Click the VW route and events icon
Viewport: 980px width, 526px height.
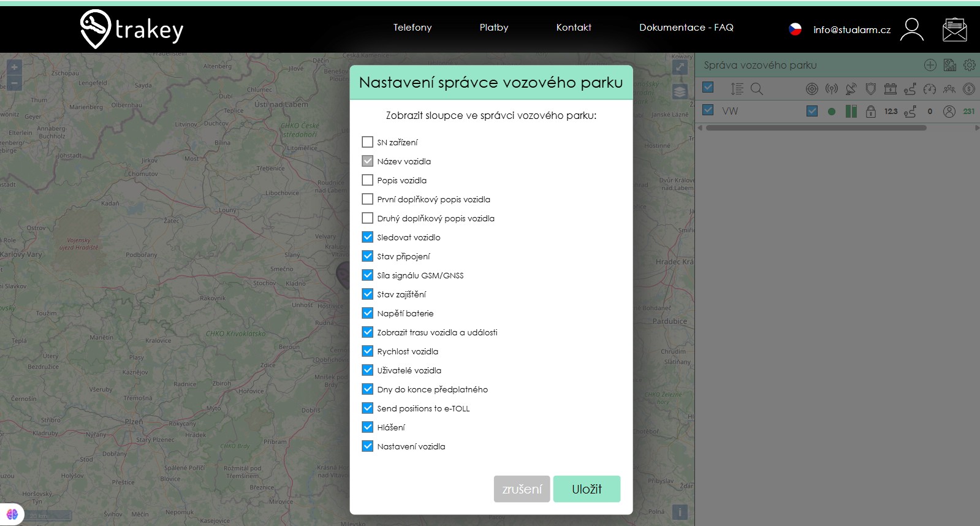point(910,111)
